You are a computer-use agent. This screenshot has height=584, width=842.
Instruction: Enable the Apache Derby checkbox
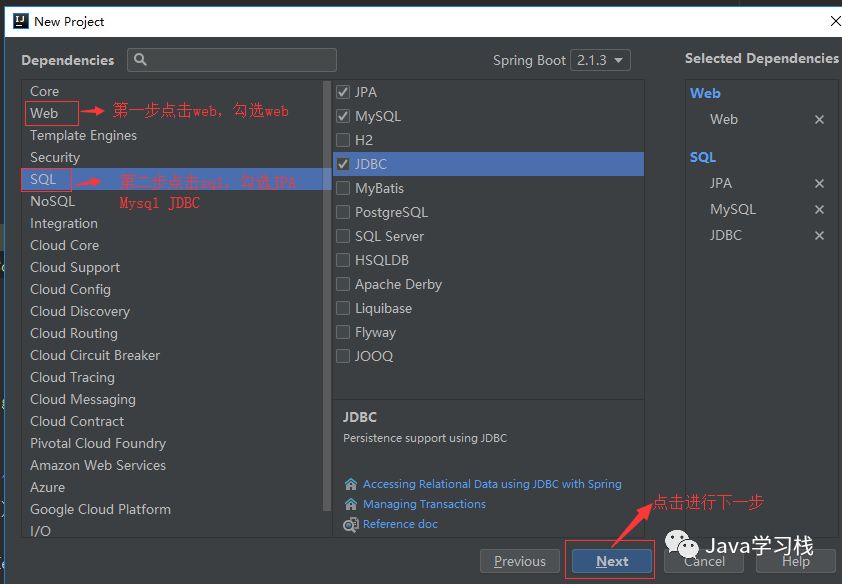tap(343, 284)
